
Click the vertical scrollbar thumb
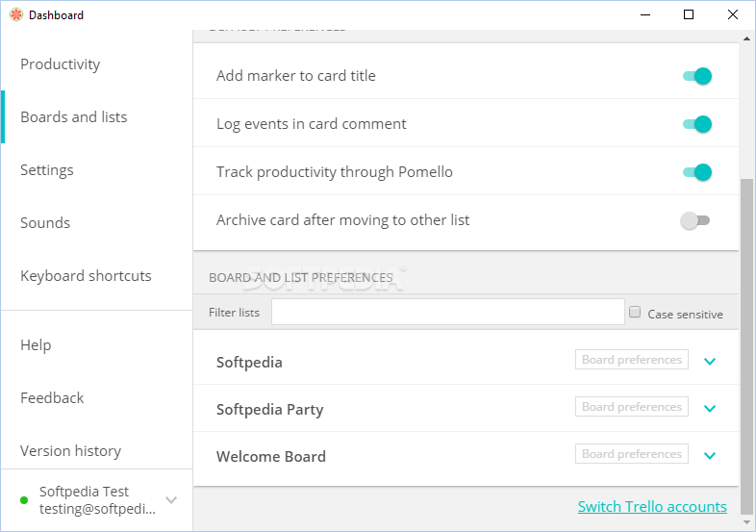[x=746, y=344]
